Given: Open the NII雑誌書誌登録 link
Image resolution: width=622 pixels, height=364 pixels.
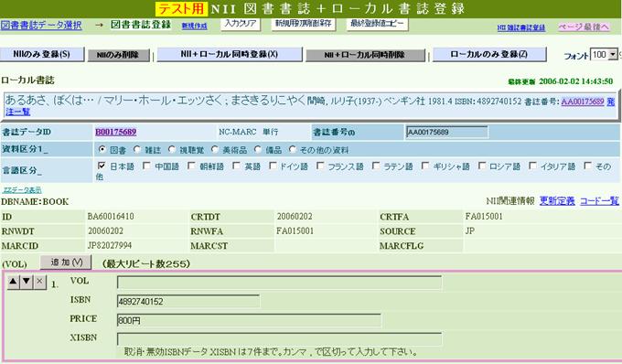Looking at the screenshot, I should pos(521,27).
